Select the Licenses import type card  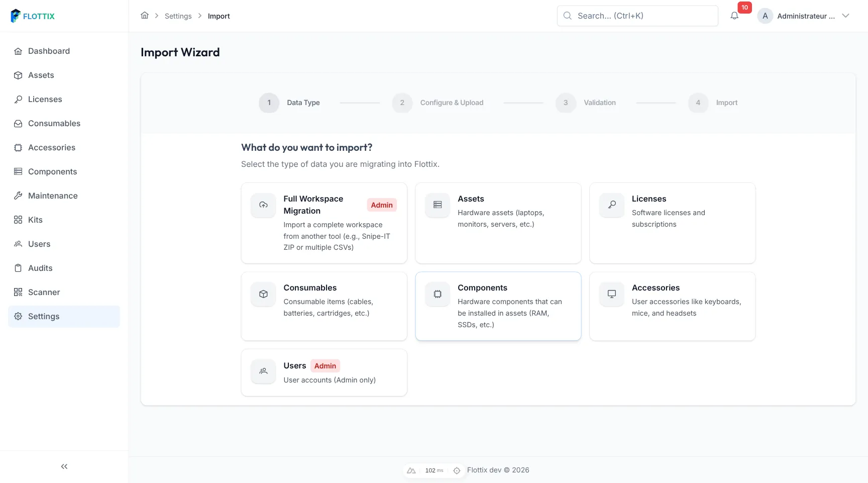[x=673, y=223]
